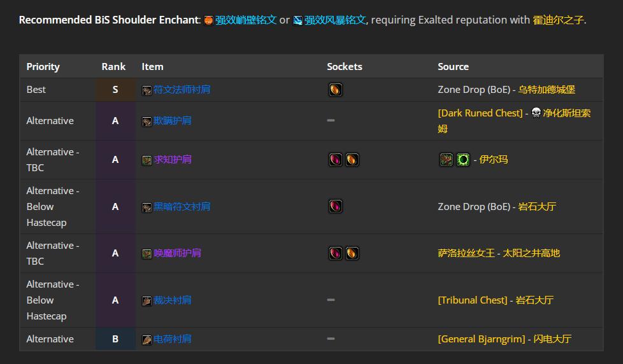This screenshot has height=364, width=623.
Task: Click the 求知护肩 item icon
Action: pyautogui.click(x=147, y=160)
